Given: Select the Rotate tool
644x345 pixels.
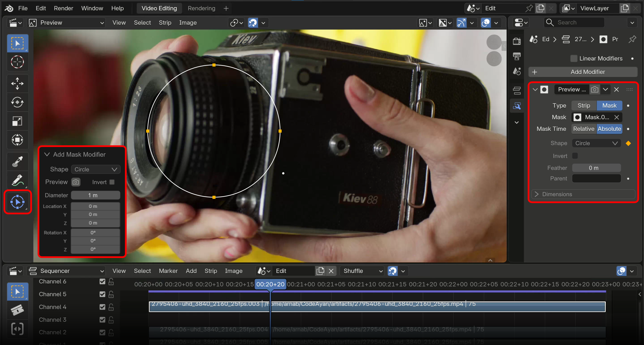Looking at the screenshot, I should pos(17,102).
